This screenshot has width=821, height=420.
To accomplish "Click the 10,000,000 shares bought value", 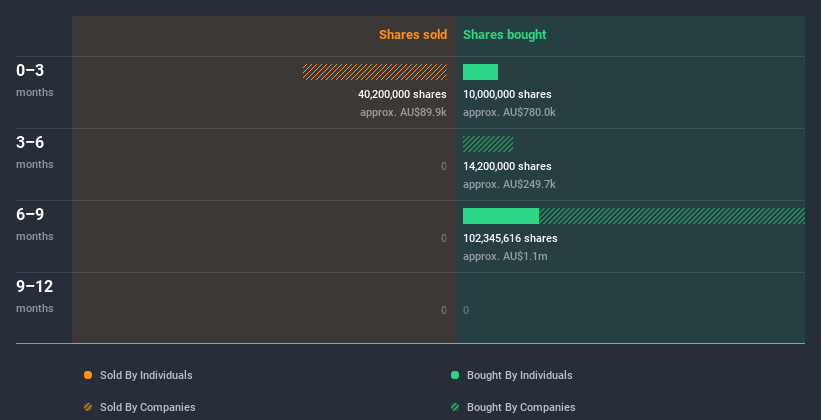I will click(x=507, y=94).
